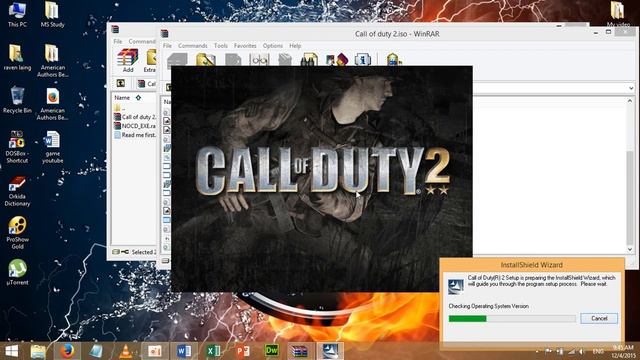
Task: Open Firefox from the taskbar
Action: pos(67,351)
